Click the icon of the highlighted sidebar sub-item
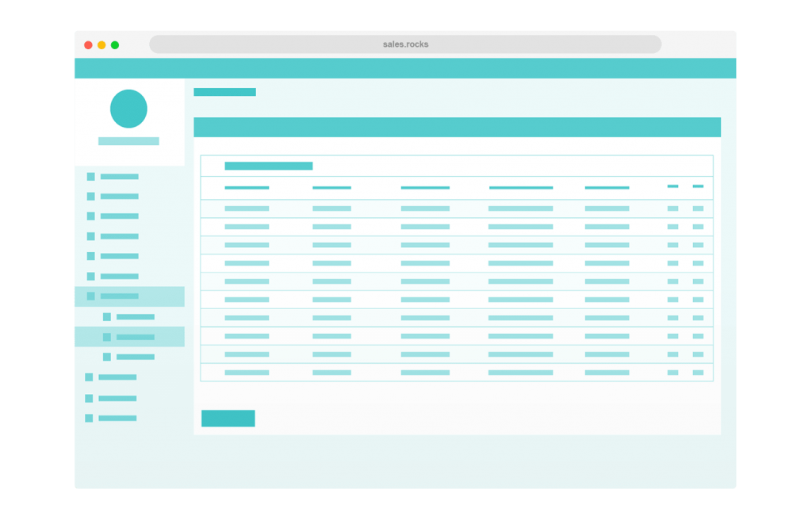The height and width of the screenshot is (524, 812). pyautogui.click(x=107, y=337)
